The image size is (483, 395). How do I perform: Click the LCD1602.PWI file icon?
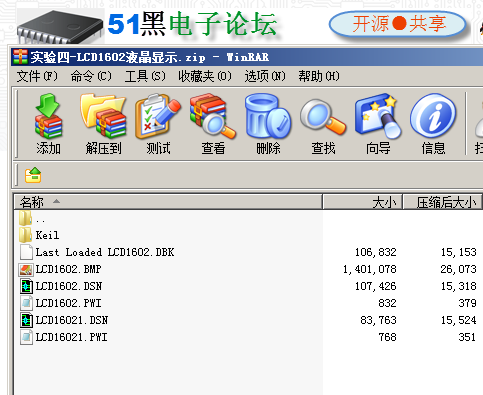(x=26, y=303)
